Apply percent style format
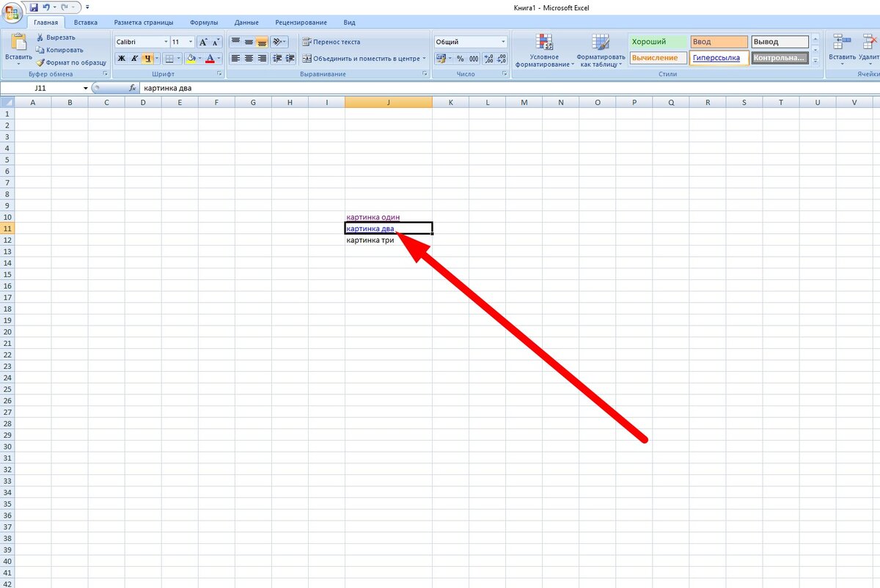Screen dimensions: 880x588 coord(460,59)
